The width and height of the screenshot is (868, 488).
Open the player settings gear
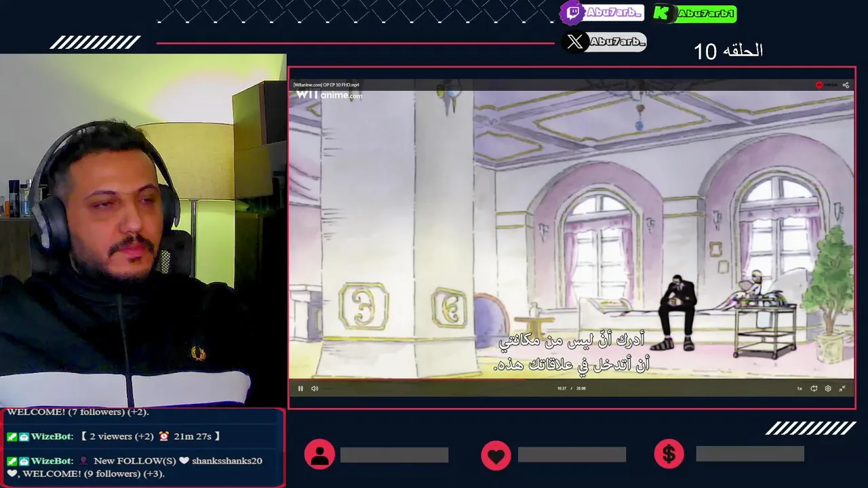pos(828,388)
